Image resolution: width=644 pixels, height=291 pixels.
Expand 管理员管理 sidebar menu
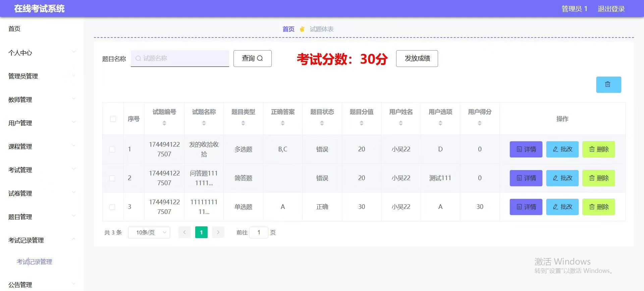click(42, 76)
